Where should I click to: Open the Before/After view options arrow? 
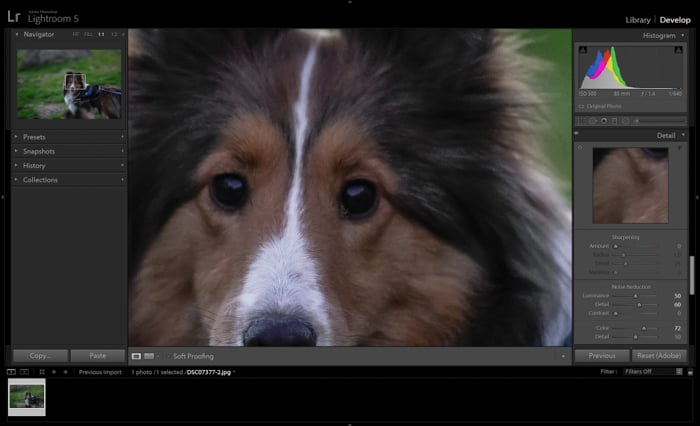click(158, 356)
